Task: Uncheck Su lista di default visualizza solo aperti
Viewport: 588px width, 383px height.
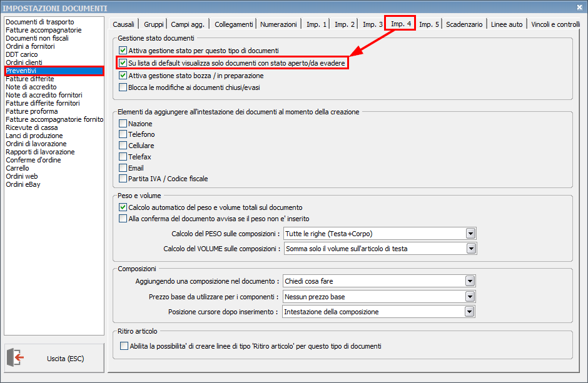Action: pyautogui.click(x=123, y=63)
